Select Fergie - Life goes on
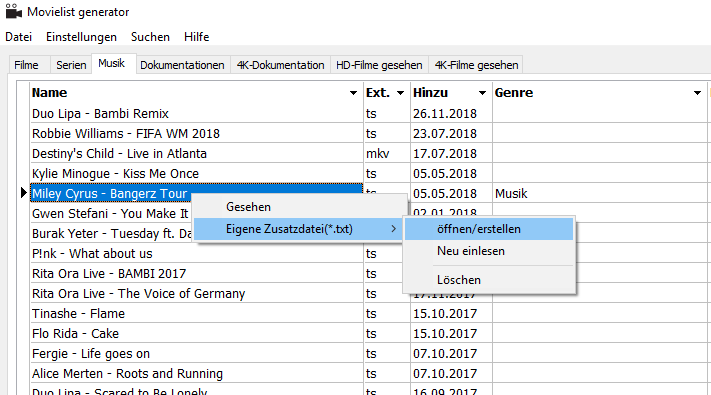The width and height of the screenshot is (711, 395). [x=197, y=353]
